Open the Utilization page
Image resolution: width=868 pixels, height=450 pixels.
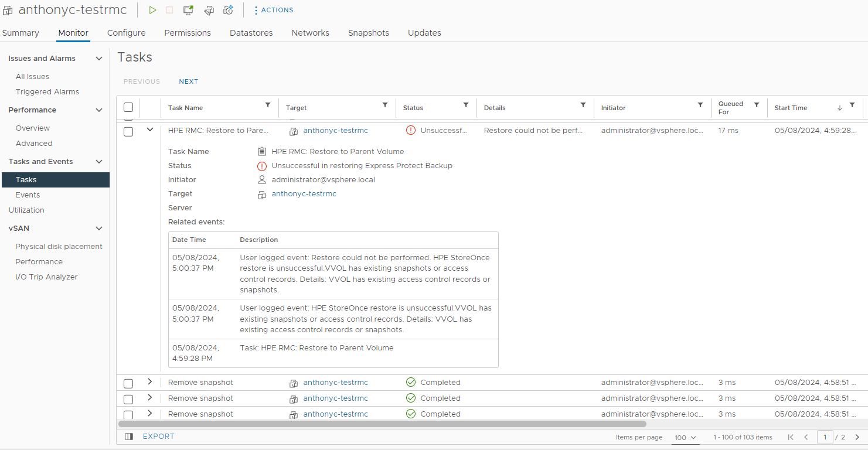point(26,210)
